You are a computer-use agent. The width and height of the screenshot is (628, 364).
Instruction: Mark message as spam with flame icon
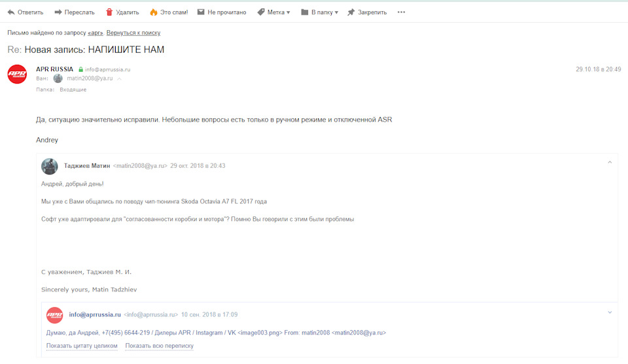pos(153,12)
